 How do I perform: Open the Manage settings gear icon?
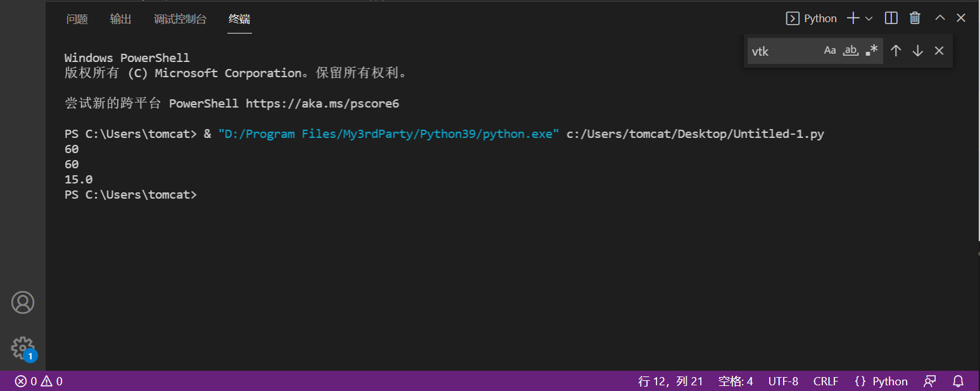(x=23, y=348)
